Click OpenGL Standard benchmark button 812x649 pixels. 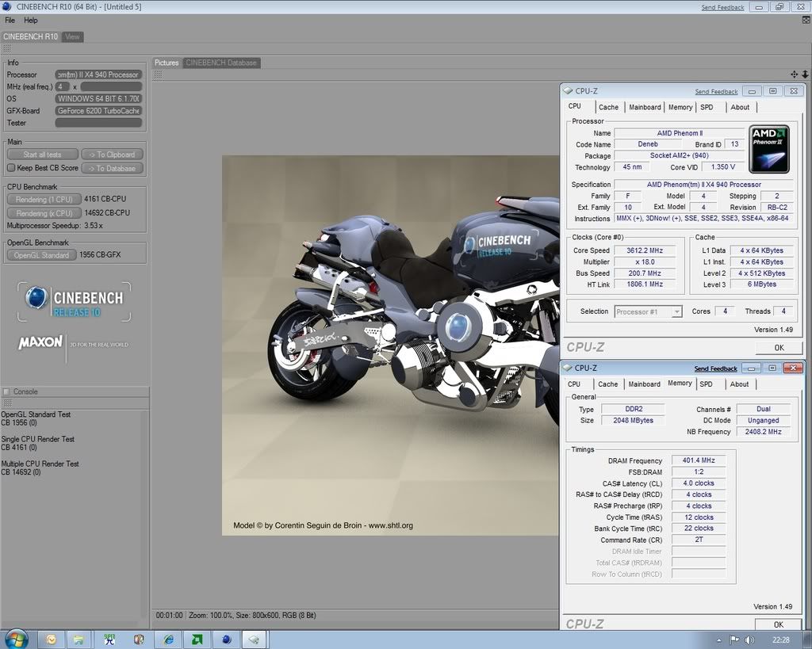[41, 255]
